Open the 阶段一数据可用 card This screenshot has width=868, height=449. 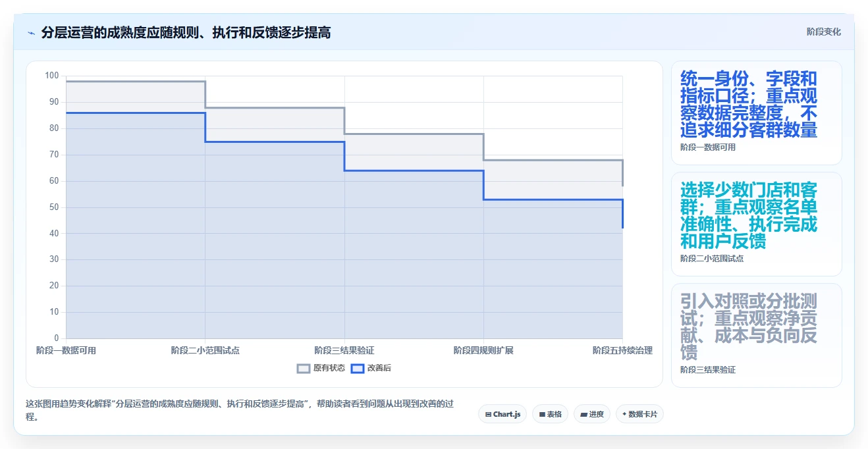[x=756, y=113]
